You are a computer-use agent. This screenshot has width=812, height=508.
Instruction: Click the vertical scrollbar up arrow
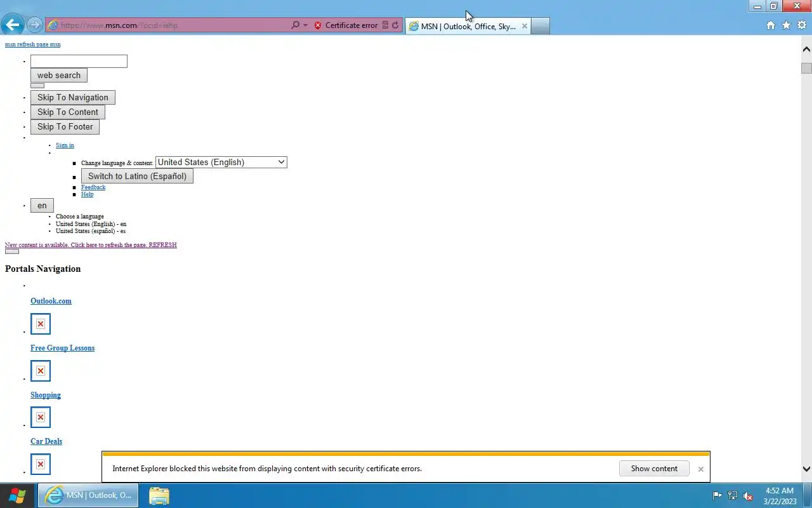pos(806,49)
